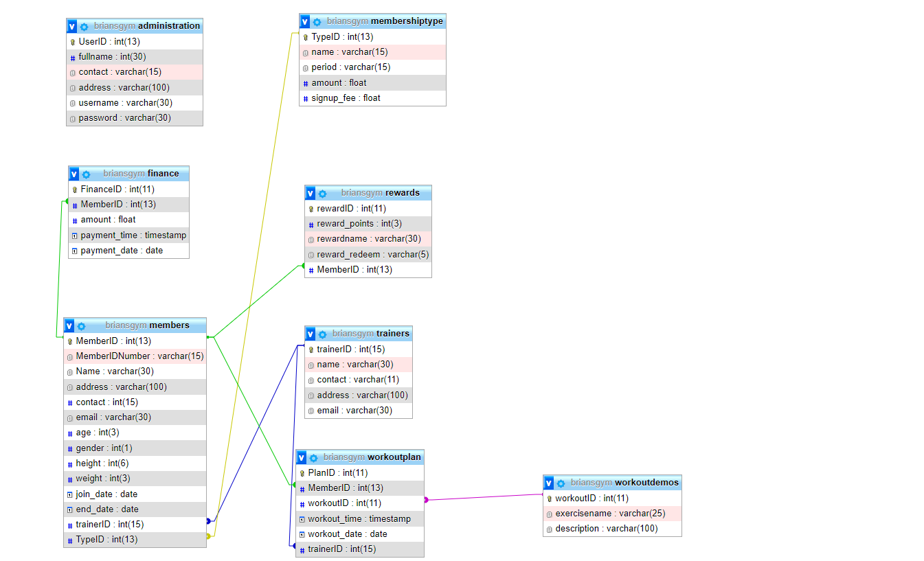The width and height of the screenshot is (924, 561).
Task: Collapse the finance table column list
Action: (x=74, y=174)
